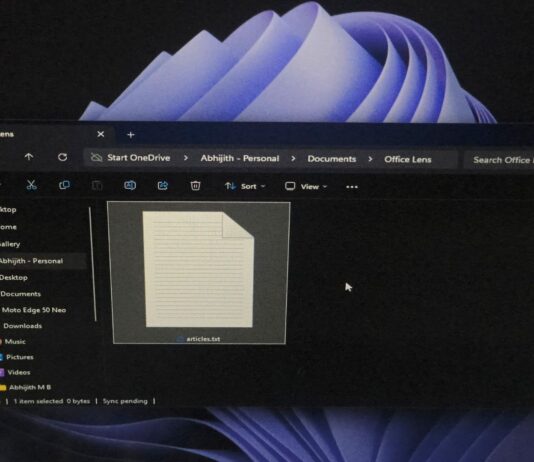
Task: Click the navigation pane scrollbar
Action: (x=93, y=264)
